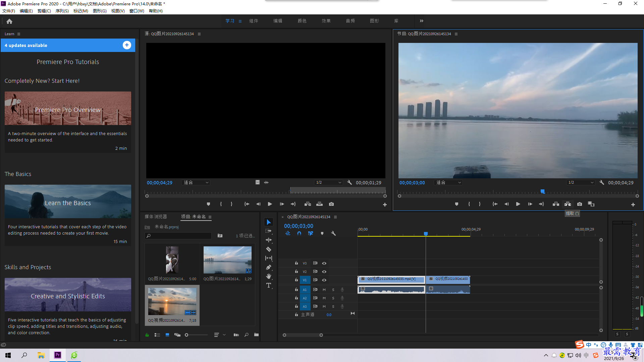
Task: Play in Source monitor
Action: (x=270, y=204)
